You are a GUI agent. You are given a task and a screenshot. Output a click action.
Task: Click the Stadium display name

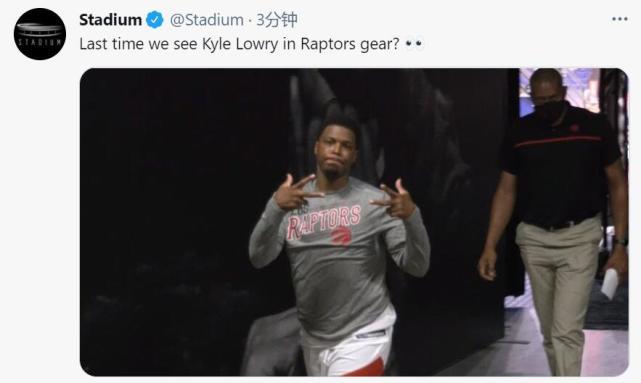(110, 20)
